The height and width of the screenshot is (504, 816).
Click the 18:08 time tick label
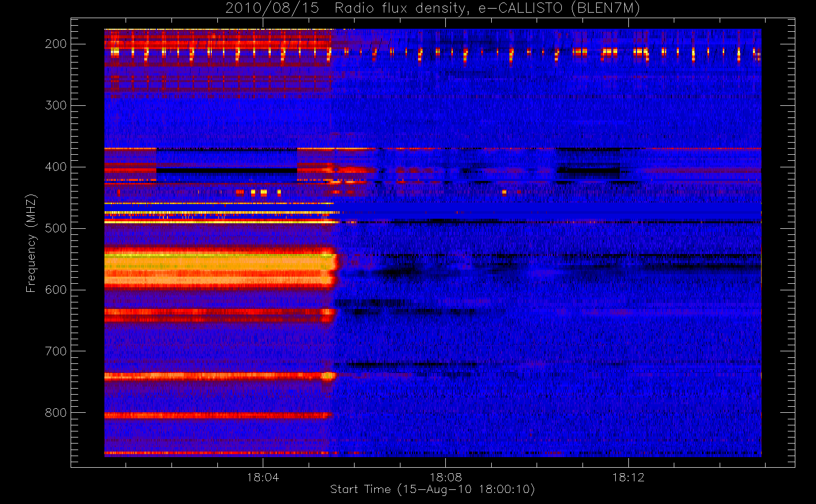tap(445, 477)
